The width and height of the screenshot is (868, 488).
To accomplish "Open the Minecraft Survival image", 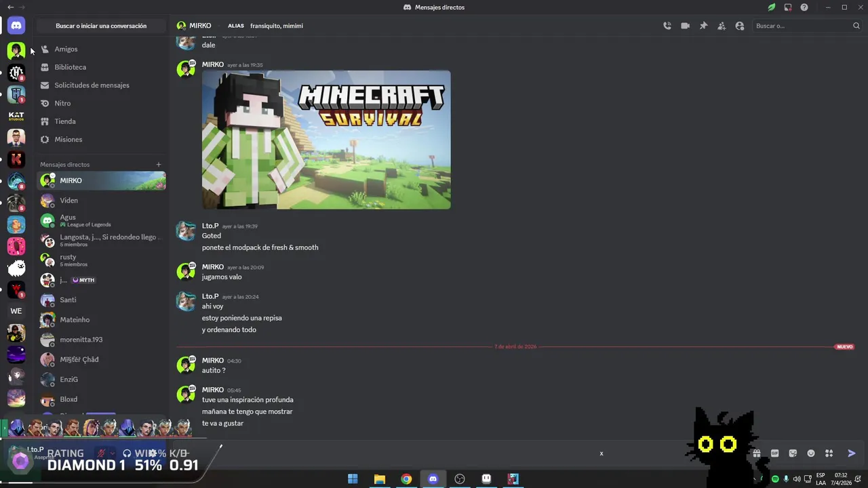I will click(x=326, y=140).
